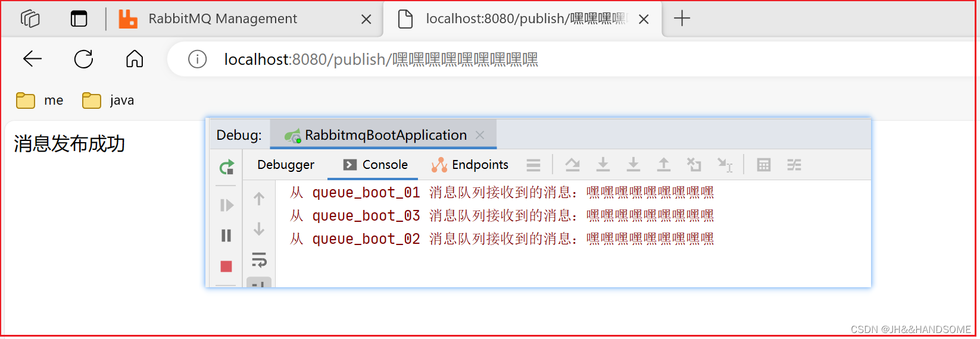View site information icon
Viewport: 980px width, 339px height.
click(197, 59)
